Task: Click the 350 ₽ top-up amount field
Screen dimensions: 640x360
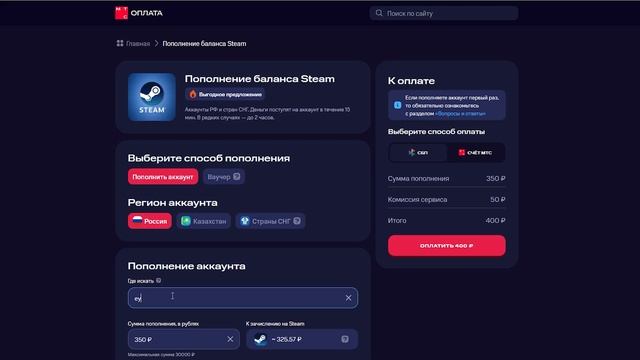Action: pos(184,339)
